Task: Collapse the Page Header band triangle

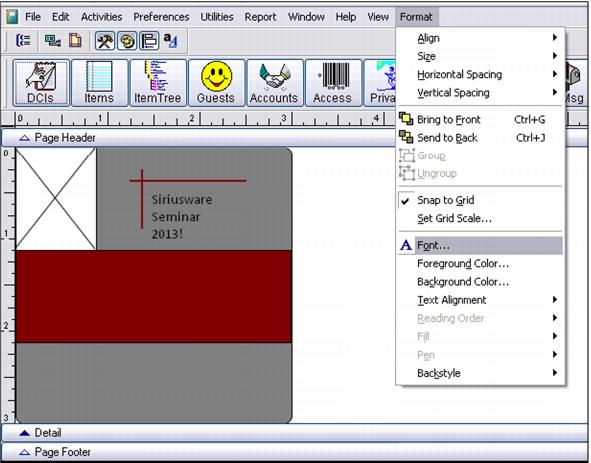Action: tap(24, 138)
